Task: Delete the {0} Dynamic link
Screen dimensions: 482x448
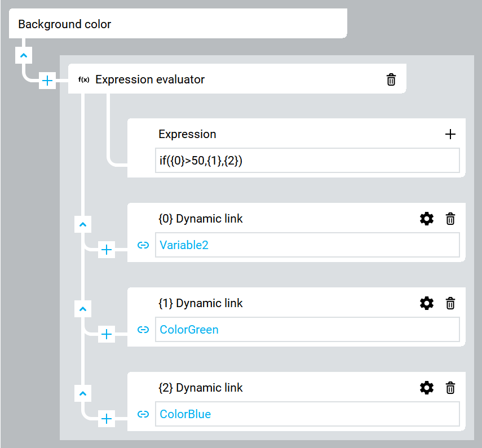Action: tap(450, 219)
